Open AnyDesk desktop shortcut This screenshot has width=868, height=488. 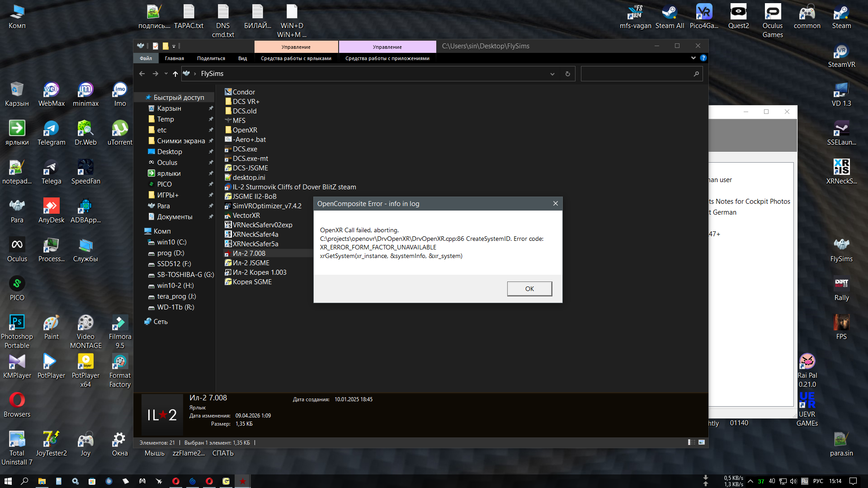pyautogui.click(x=51, y=211)
